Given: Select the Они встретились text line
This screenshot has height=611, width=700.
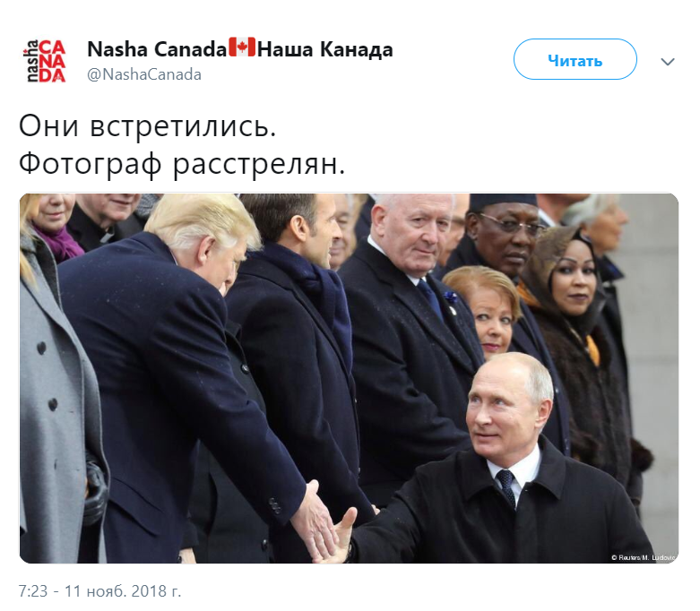Looking at the screenshot, I should click(147, 125).
